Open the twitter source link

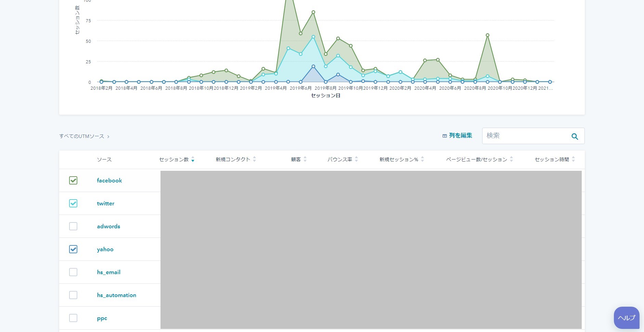pyautogui.click(x=105, y=203)
